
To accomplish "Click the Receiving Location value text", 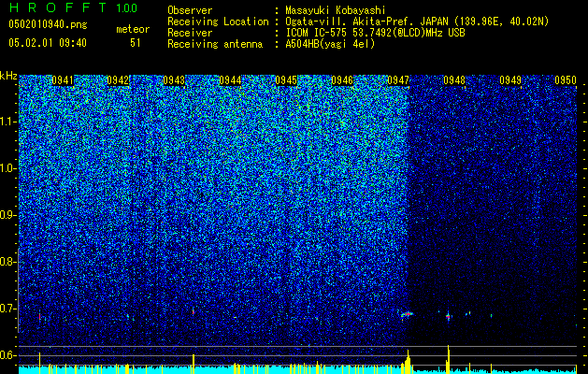I will coord(417,22).
